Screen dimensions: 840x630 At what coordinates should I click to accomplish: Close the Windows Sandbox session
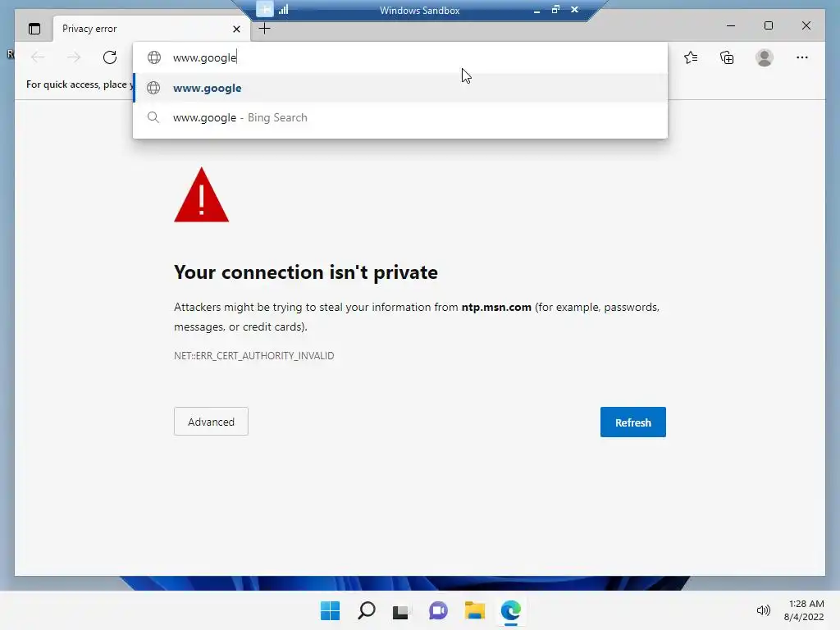tap(574, 9)
